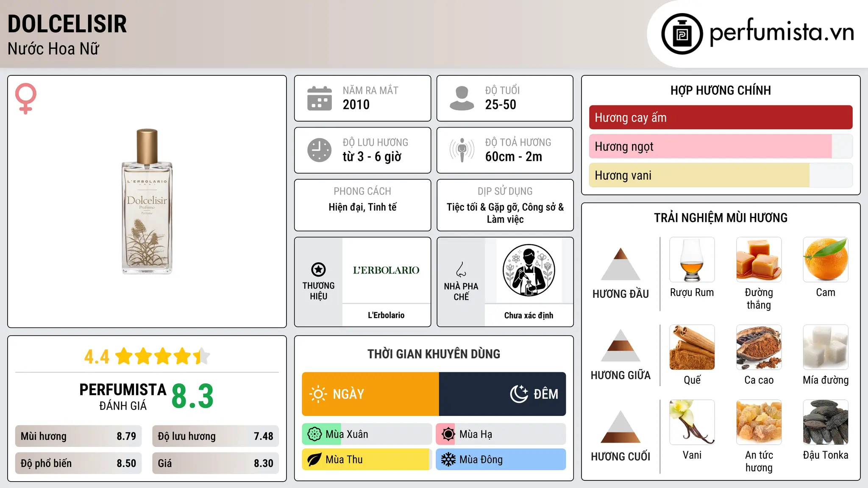Click the perfumista.vn site name
The width and height of the screenshot is (868, 488).
point(782,32)
